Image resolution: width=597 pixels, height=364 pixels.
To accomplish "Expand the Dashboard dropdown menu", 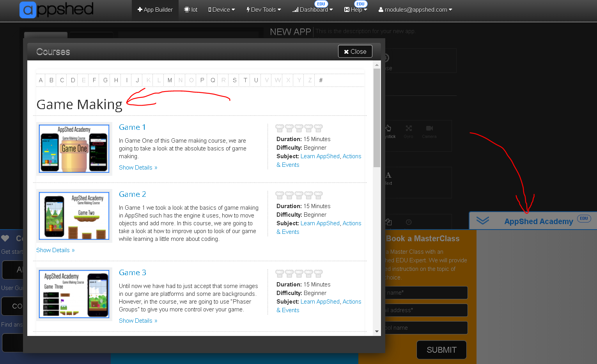I will pyautogui.click(x=312, y=10).
